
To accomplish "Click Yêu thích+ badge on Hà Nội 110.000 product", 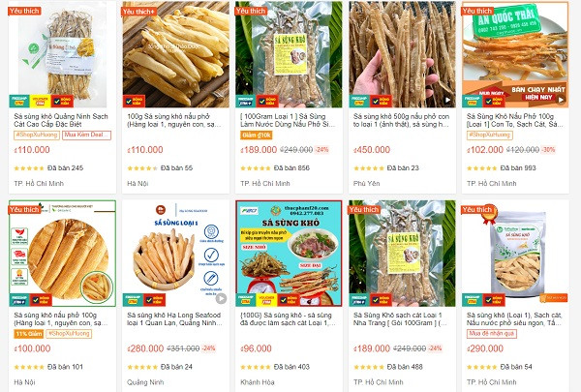I will click(138, 11).
